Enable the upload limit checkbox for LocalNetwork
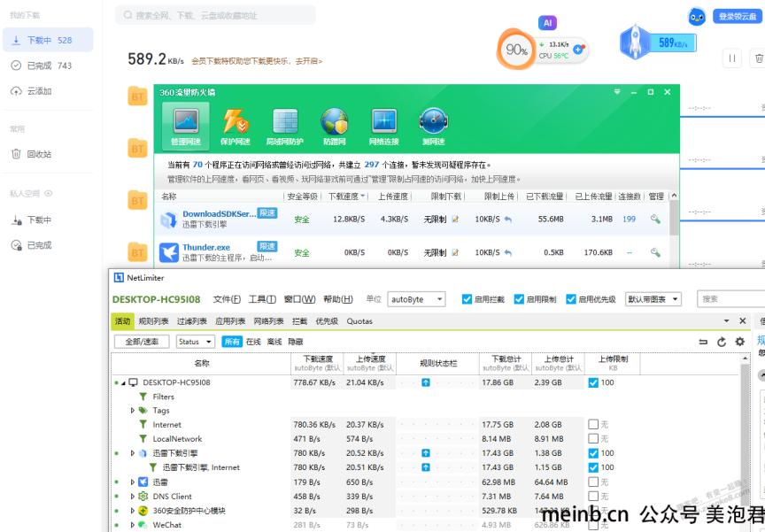The width and height of the screenshot is (765, 532). [x=593, y=439]
